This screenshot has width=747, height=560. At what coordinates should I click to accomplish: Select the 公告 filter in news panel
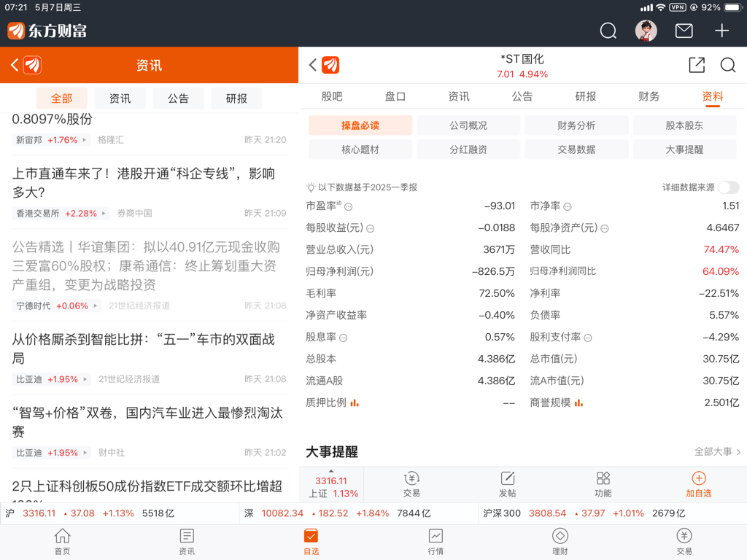(178, 98)
